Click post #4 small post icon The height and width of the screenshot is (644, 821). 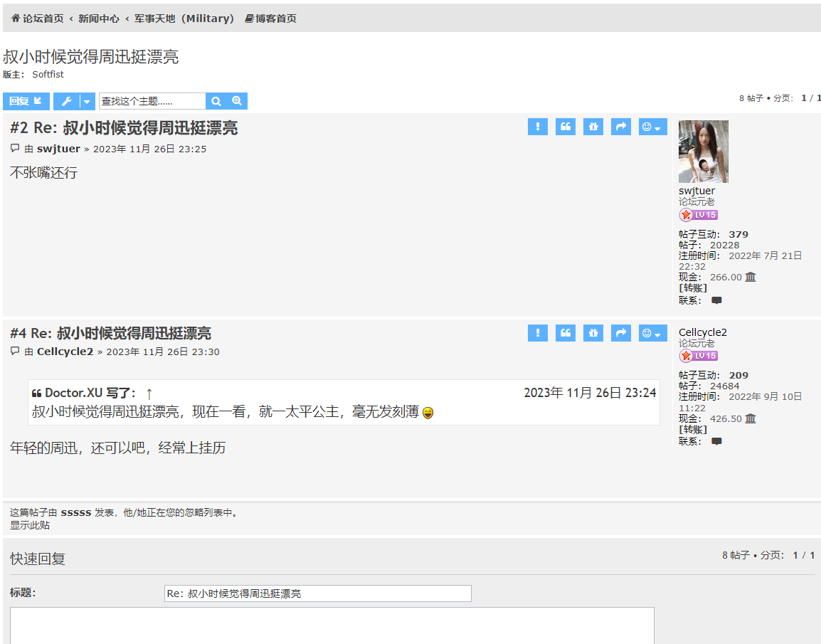coord(15,352)
